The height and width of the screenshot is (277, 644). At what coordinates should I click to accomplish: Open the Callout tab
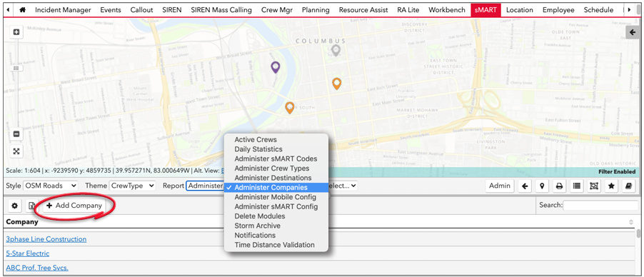141,10
